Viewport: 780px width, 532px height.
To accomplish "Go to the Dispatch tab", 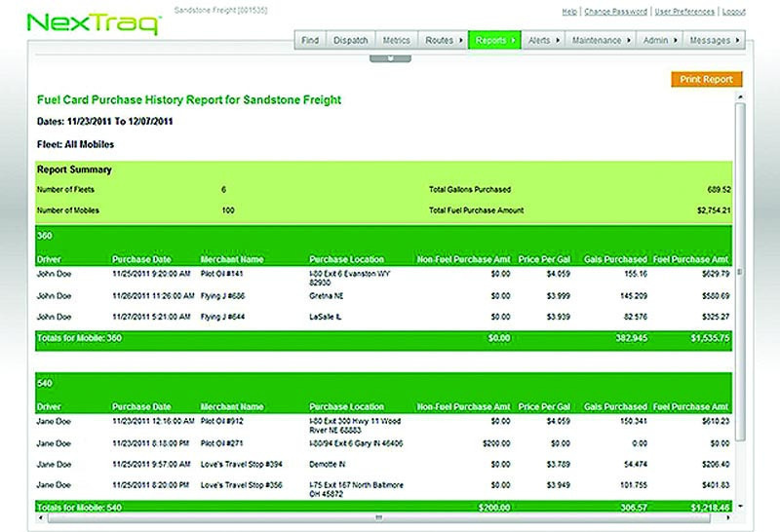I will tap(350, 41).
